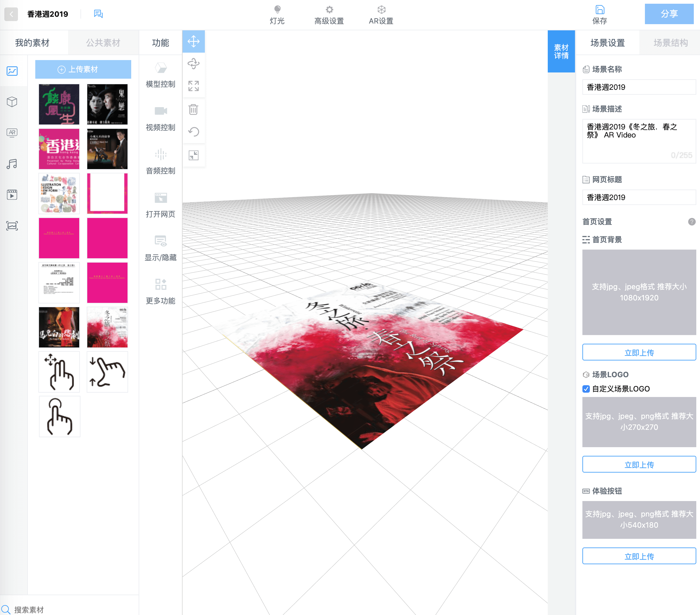Select the scale expand tool

coord(193,86)
